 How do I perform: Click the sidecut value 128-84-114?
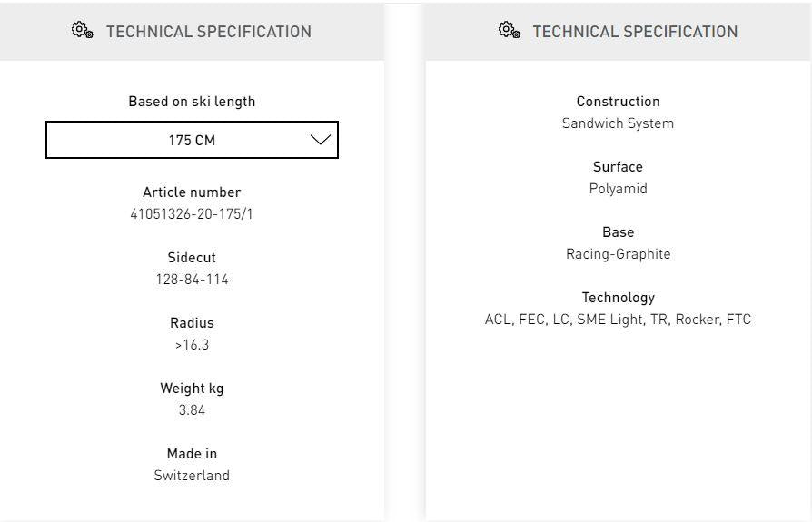click(192, 280)
